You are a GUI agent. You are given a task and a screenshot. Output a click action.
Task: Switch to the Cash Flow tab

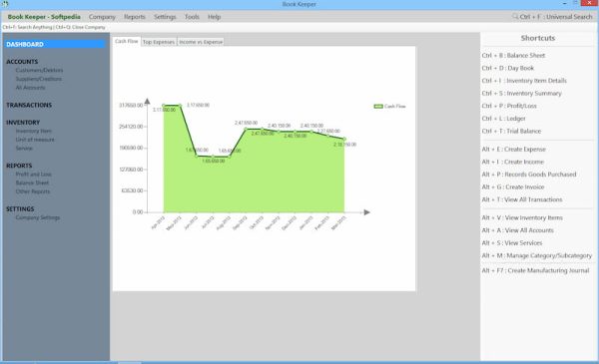click(x=127, y=41)
